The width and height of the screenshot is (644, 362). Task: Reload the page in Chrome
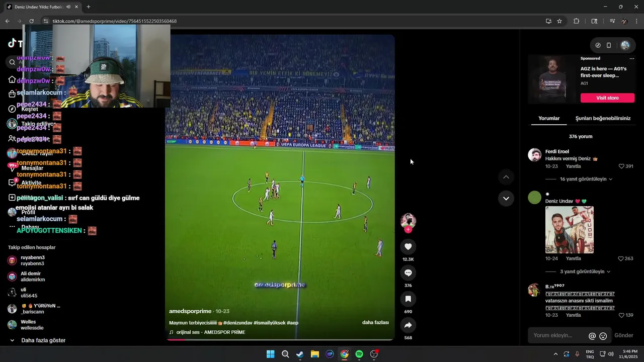(31, 21)
